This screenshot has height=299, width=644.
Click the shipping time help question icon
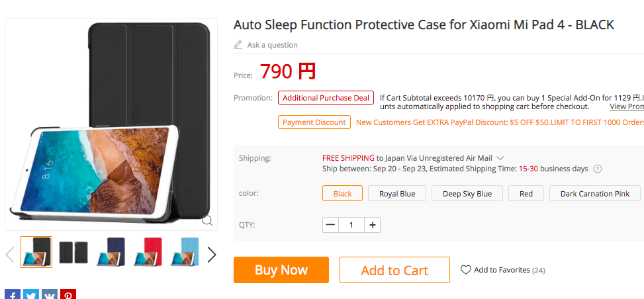point(598,169)
